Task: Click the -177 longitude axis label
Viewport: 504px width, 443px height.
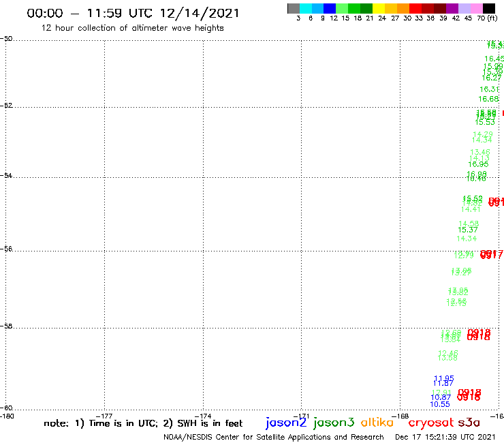Action: 104,416
